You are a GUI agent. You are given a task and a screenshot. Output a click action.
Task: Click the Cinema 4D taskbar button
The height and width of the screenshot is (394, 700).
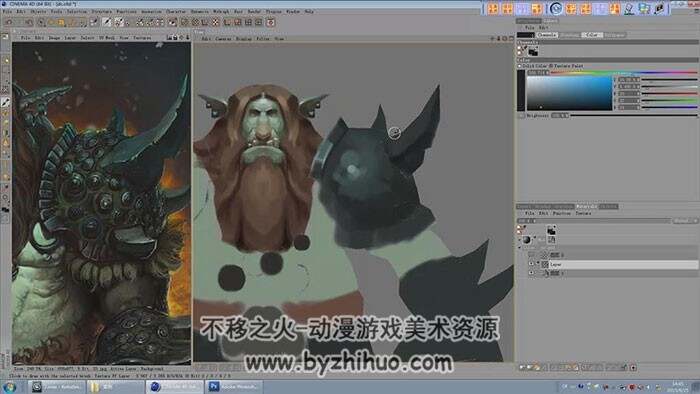(175, 387)
